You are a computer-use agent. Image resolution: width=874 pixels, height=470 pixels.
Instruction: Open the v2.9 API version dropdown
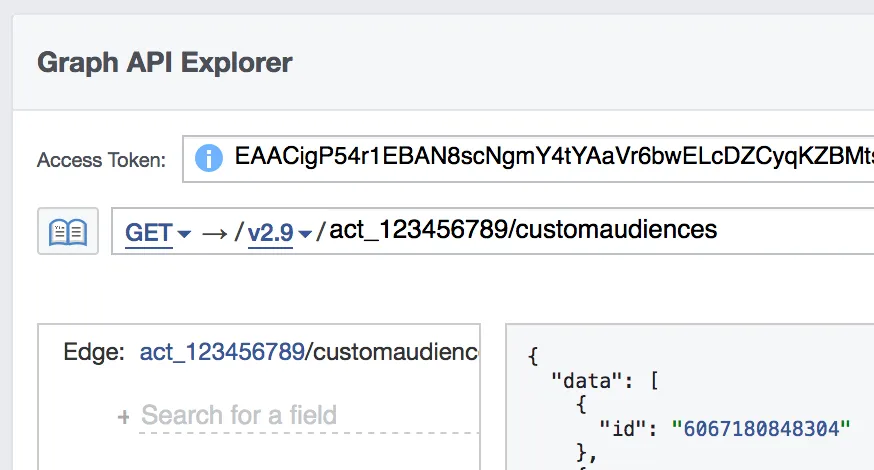(271, 232)
